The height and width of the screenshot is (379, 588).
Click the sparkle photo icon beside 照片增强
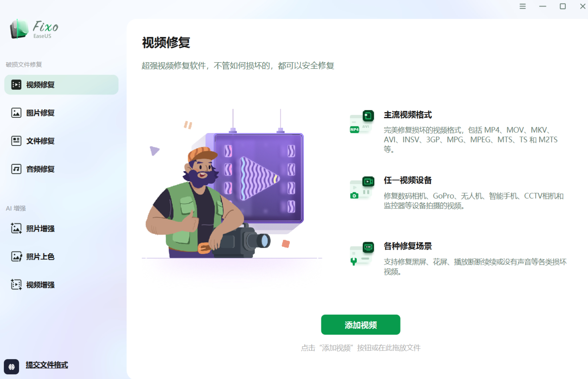pyautogui.click(x=16, y=228)
